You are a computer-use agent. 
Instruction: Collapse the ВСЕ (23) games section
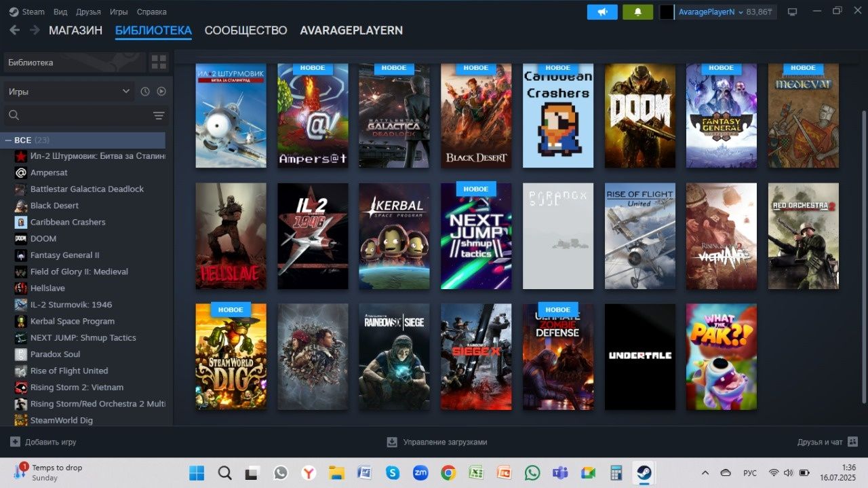(84, 140)
